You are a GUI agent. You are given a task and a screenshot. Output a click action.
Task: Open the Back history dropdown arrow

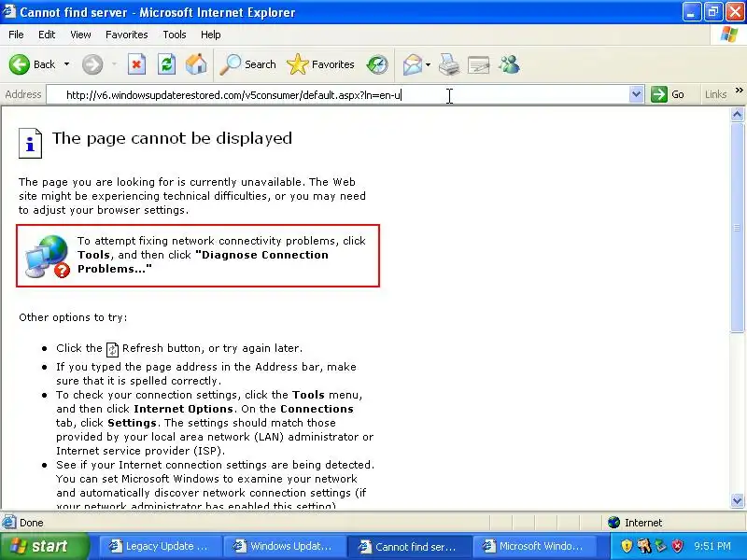tap(66, 64)
